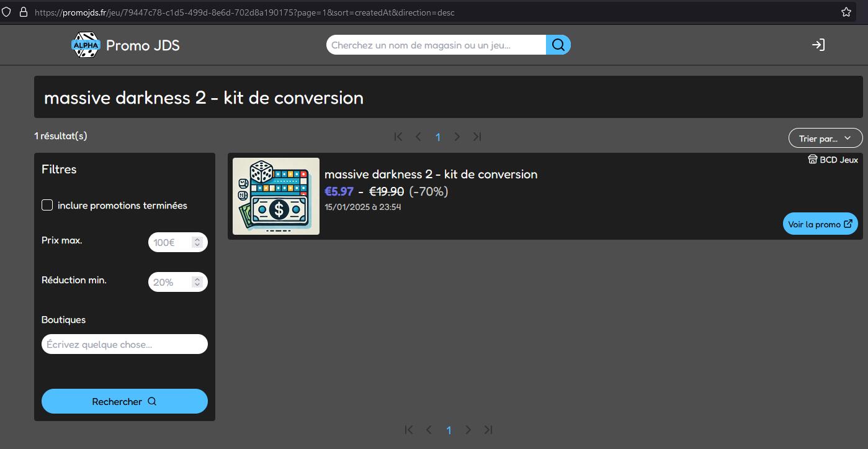The image size is (868, 449).
Task: Open the Trier par dropdown
Action: (825, 138)
